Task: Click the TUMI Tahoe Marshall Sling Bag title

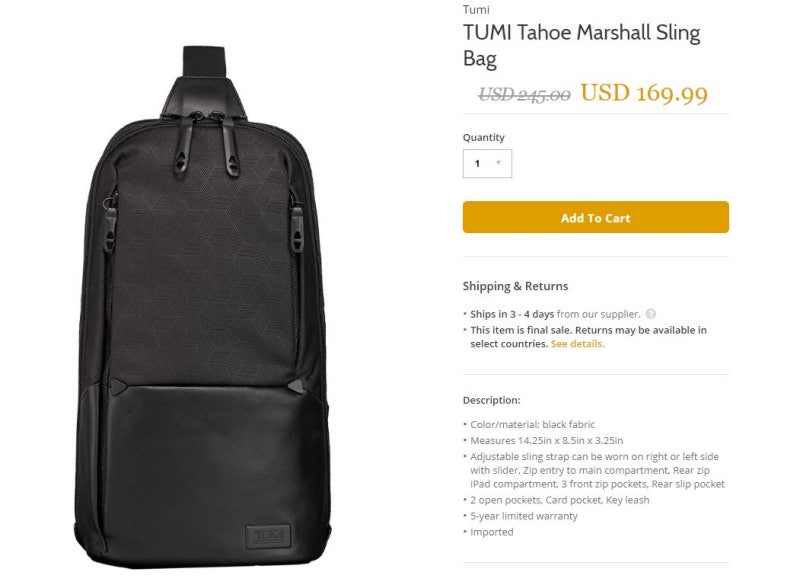Action: [581, 45]
